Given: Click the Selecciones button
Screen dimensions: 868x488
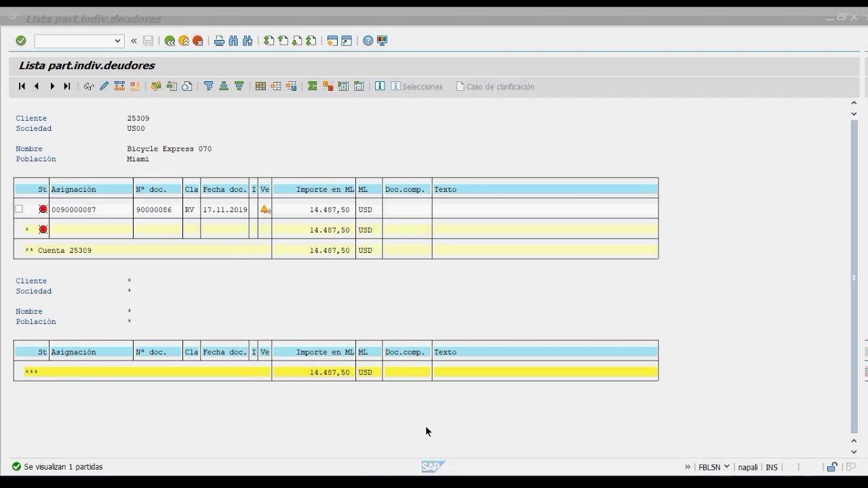Looking at the screenshot, I should 417,87.
